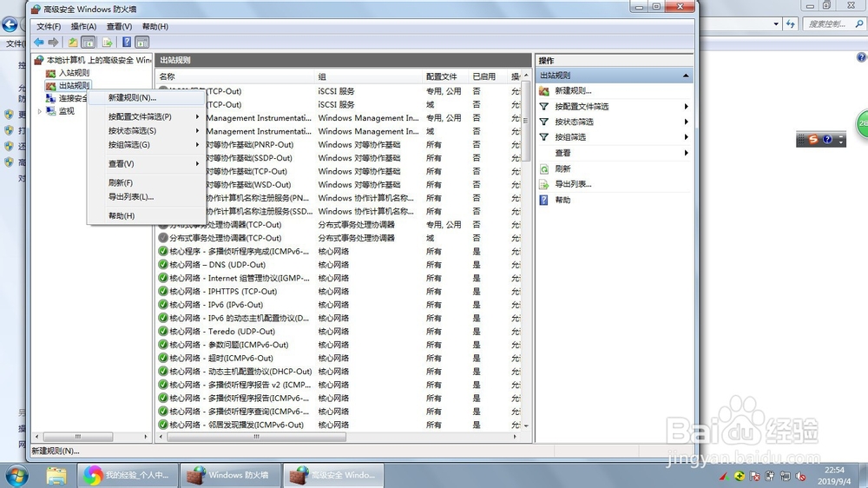The height and width of the screenshot is (488, 868).
Task: Click green check icon of 核心网络 - 参数问题 rule
Action: tap(163, 345)
